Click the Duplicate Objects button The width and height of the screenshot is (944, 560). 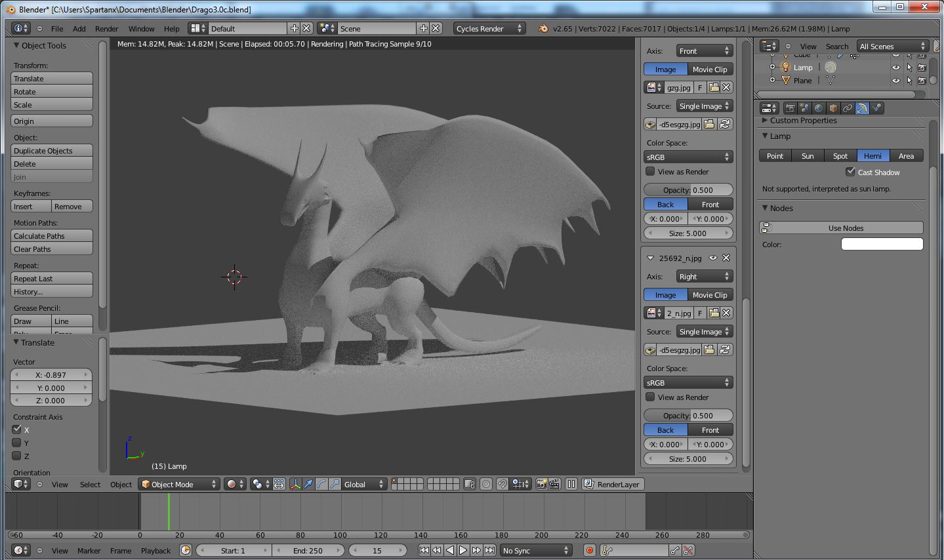[x=52, y=150]
